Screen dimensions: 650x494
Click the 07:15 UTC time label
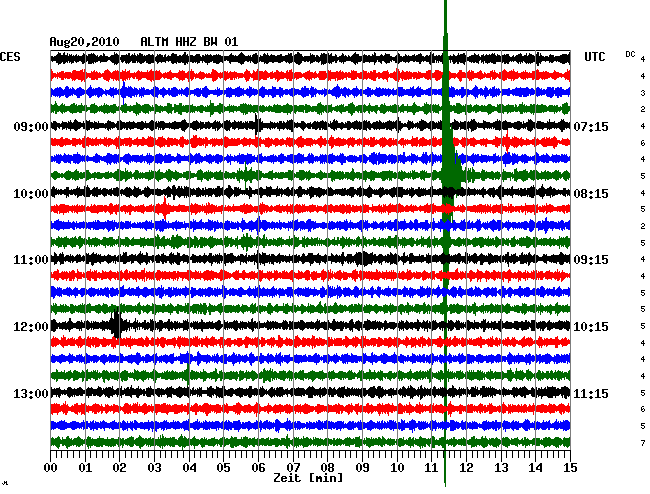click(591, 127)
